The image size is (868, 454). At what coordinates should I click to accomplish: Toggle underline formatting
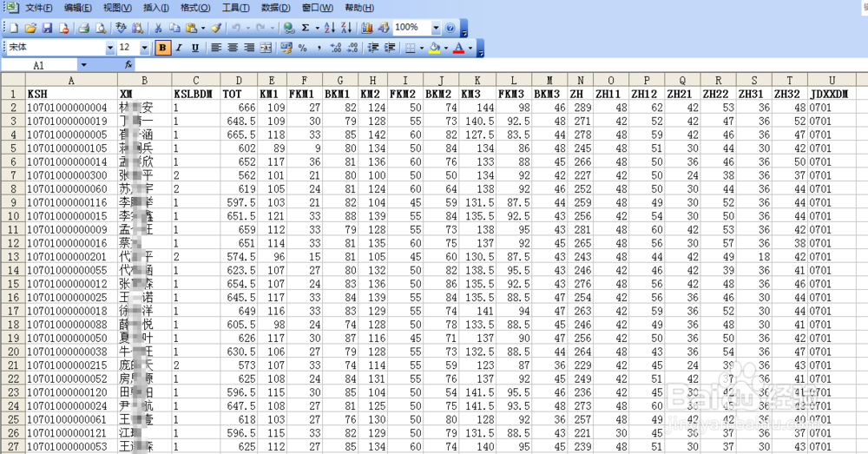(x=194, y=48)
